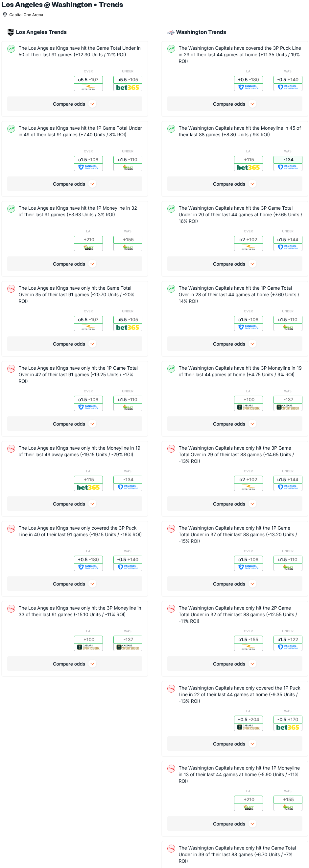Click the DraftKings logo under the Kings +210 1P moneyline
This screenshot has width=309, height=868.
tap(88, 248)
